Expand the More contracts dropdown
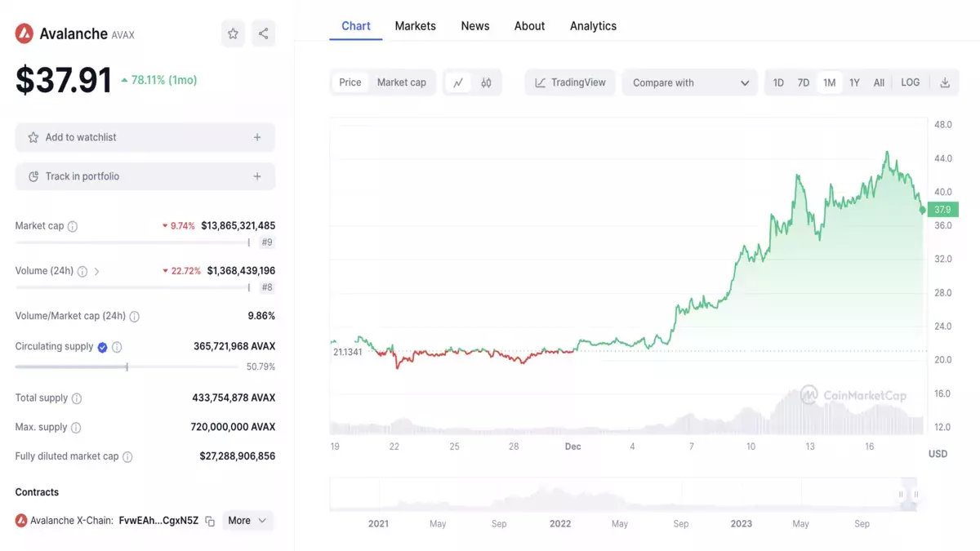The height and width of the screenshot is (551, 980). (247, 521)
